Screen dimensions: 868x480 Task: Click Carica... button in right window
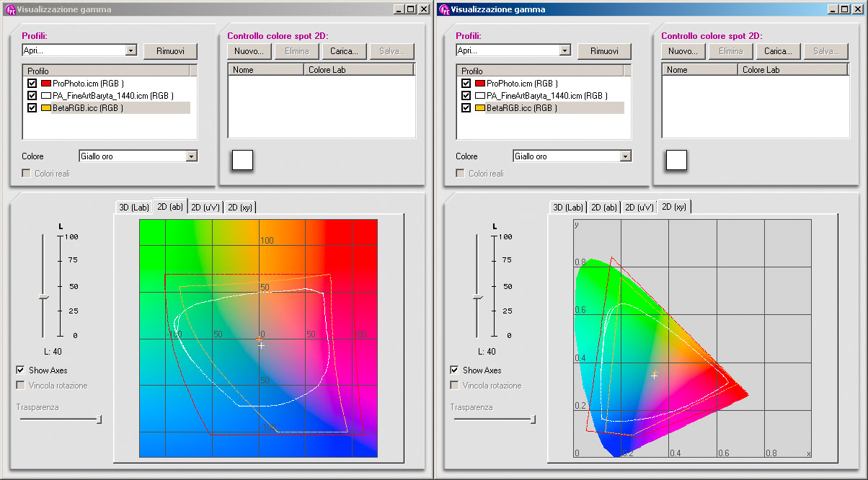tap(779, 51)
